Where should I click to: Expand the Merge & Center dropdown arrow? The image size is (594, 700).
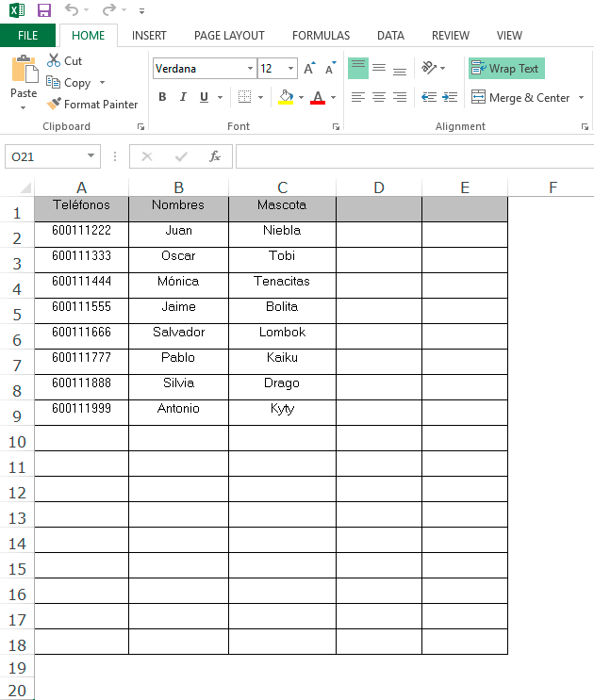pyautogui.click(x=581, y=98)
